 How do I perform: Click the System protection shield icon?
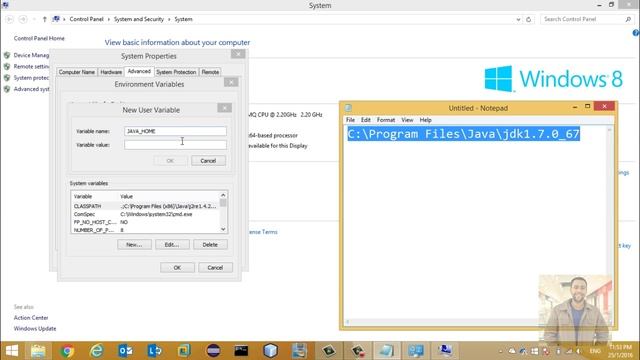7,78
